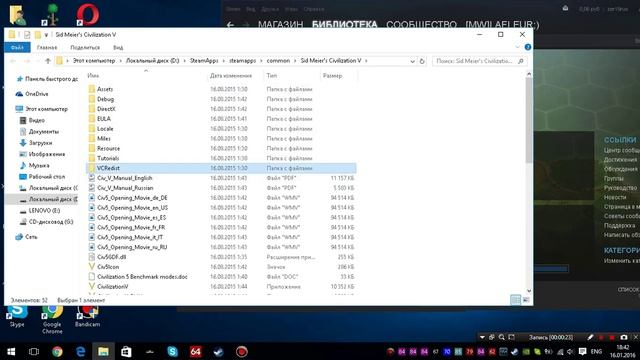The width and height of the screenshot is (640, 360).
Task: Click the Windows Start button
Action: click(11, 351)
